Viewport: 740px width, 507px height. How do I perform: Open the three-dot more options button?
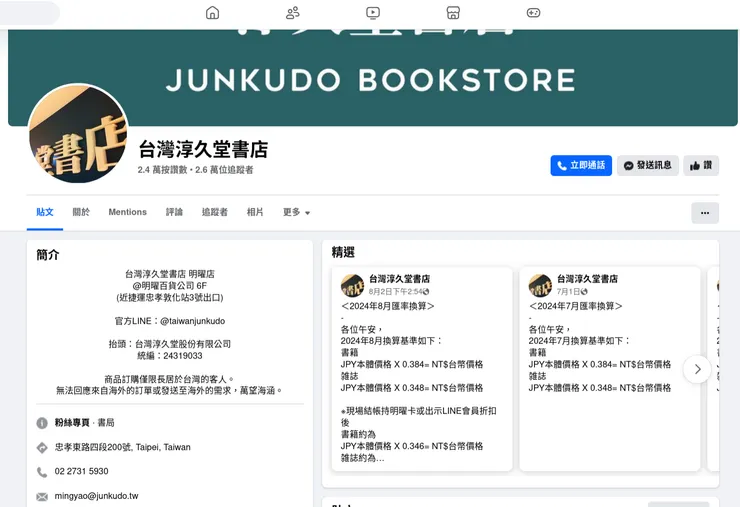[x=705, y=213]
